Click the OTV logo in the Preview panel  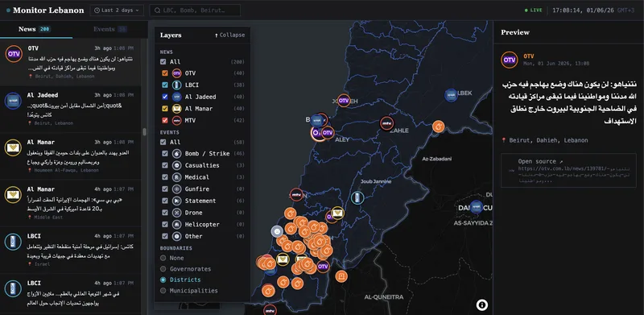[510, 60]
